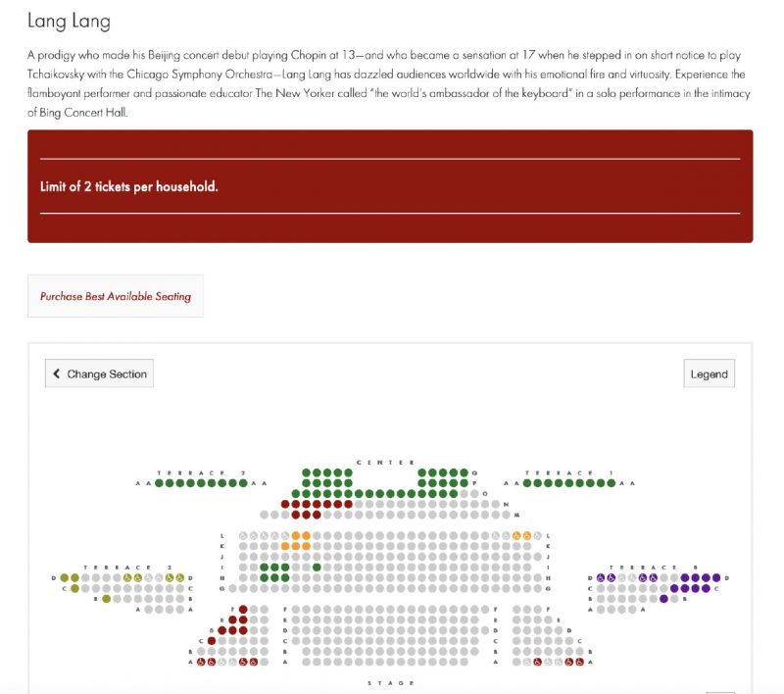Choose the lone purple seat in the right terrace's row B
The width and height of the screenshot is (784, 694).
pyautogui.click(x=663, y=598)
